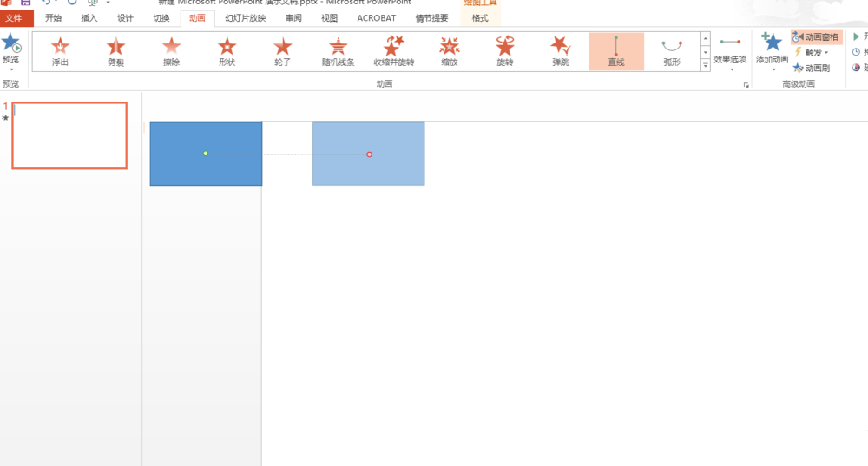Open 效果选项 effect options
The image size is (868, 466).
point(730,53)
